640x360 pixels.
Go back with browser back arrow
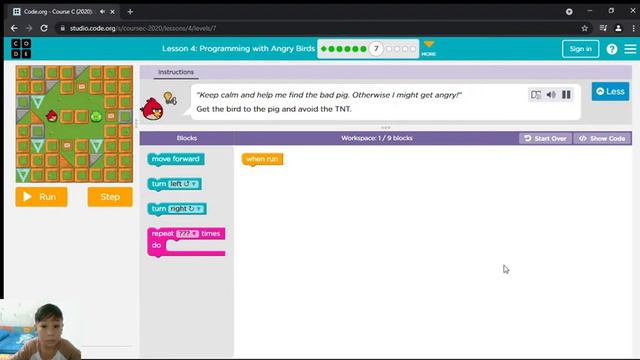(14, 28)
